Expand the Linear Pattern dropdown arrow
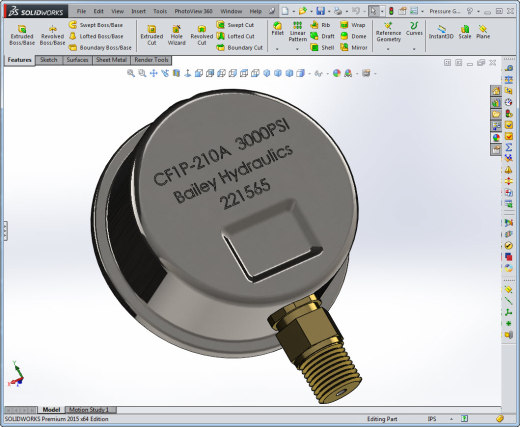Viewport: 520px width, 427px height. [297, 49]
